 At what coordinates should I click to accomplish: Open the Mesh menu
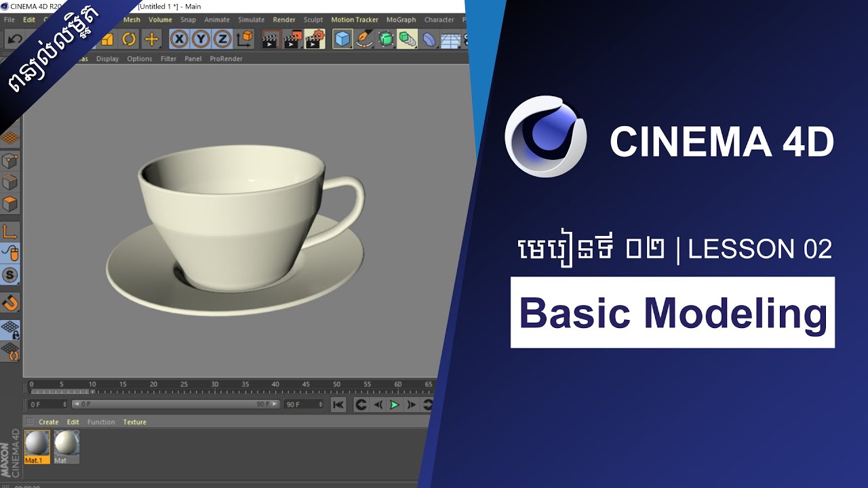point(132,20)
